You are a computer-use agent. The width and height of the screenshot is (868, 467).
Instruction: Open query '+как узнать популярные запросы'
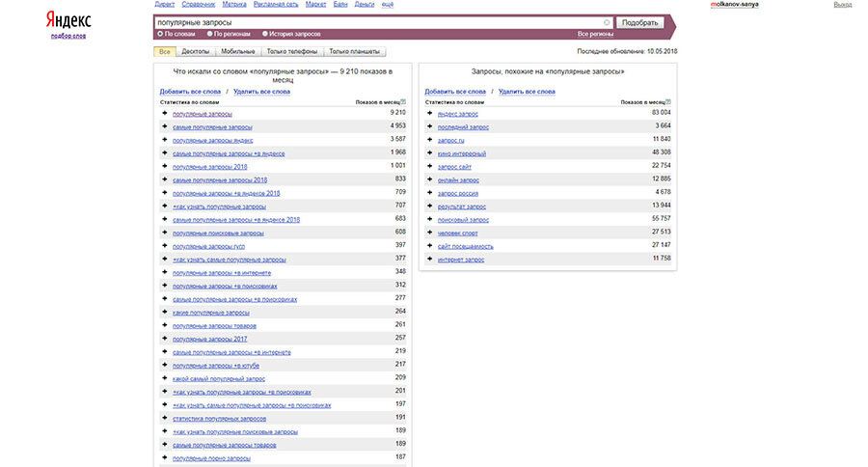pos(219,206)
